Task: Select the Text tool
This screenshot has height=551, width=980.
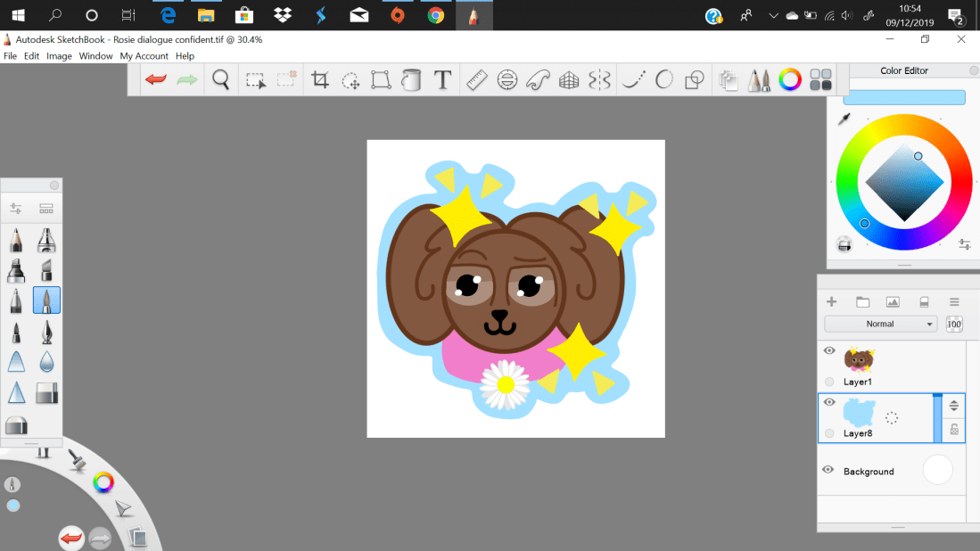Action: click(442, 80)
